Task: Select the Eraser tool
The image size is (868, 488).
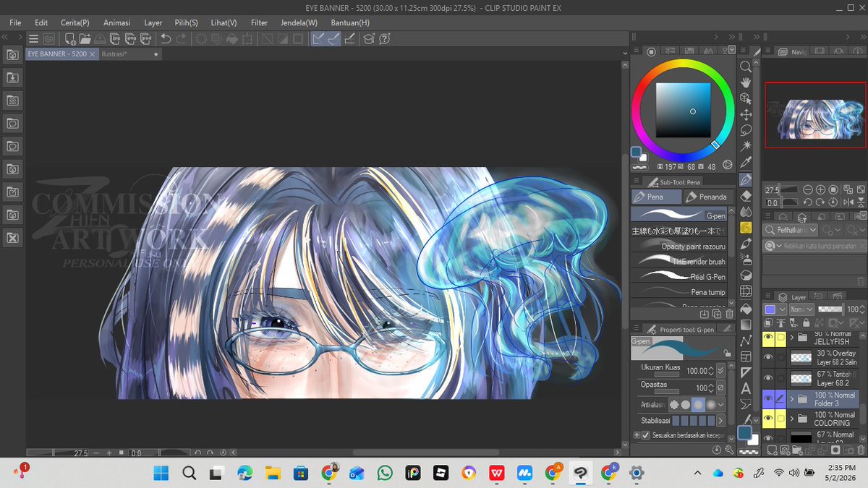Action: [x=746, y=195]
